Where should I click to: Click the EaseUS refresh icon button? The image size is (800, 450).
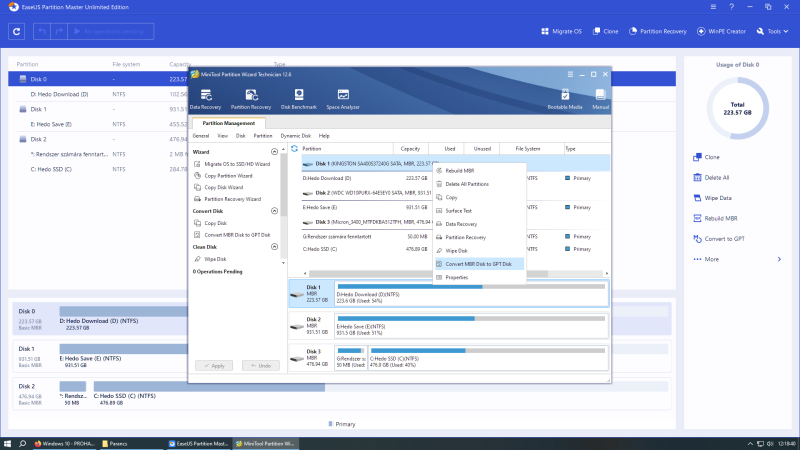click(x=16, y=32)
